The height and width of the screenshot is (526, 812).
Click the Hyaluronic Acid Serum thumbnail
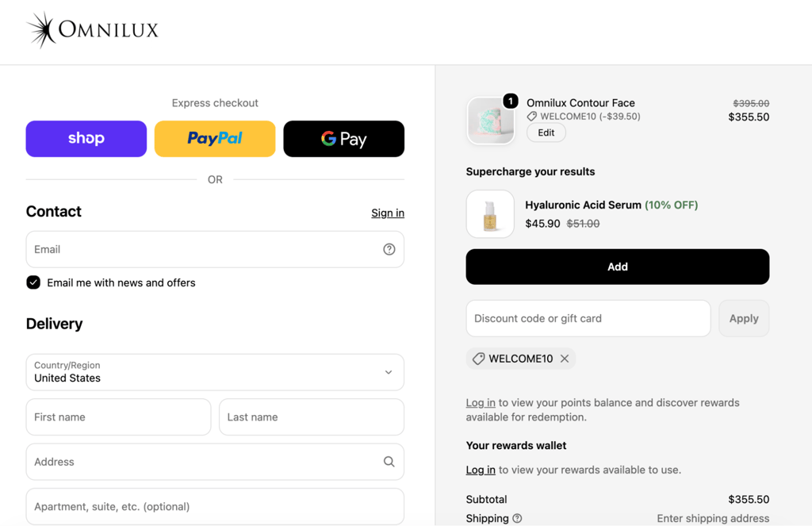click(x=490, y=214)
